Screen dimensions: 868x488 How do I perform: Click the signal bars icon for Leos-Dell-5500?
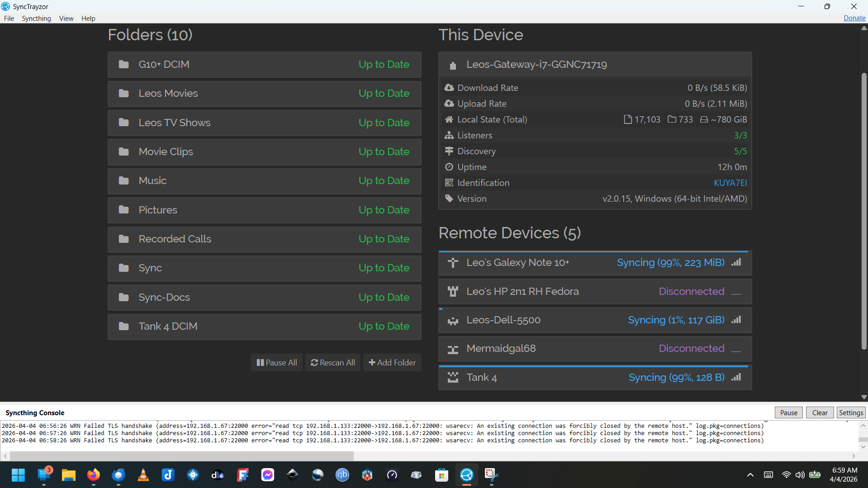736,320
